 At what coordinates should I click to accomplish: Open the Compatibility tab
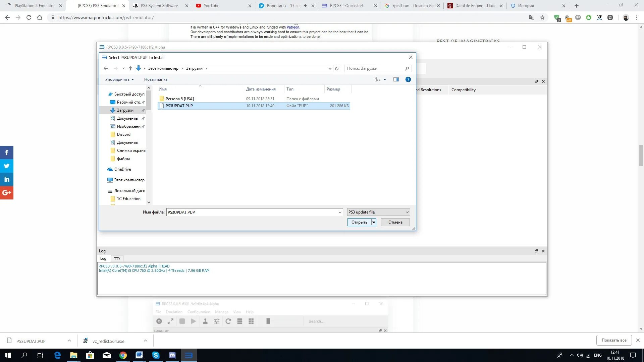click(463, 90)
